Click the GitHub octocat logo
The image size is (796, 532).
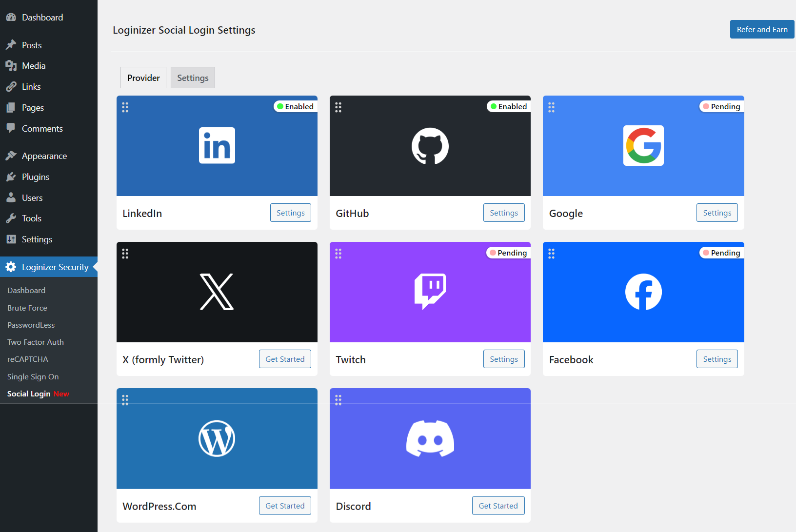coord(430,146)
